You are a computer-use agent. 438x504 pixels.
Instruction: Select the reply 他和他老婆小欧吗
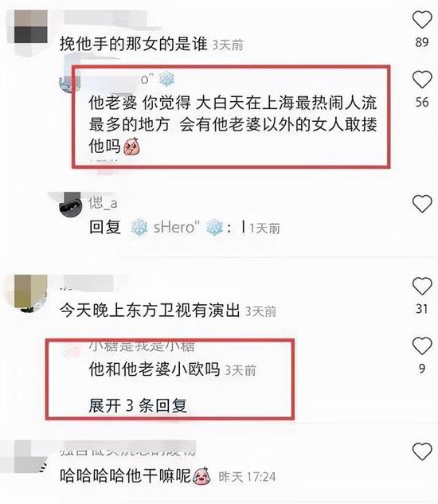154,369
